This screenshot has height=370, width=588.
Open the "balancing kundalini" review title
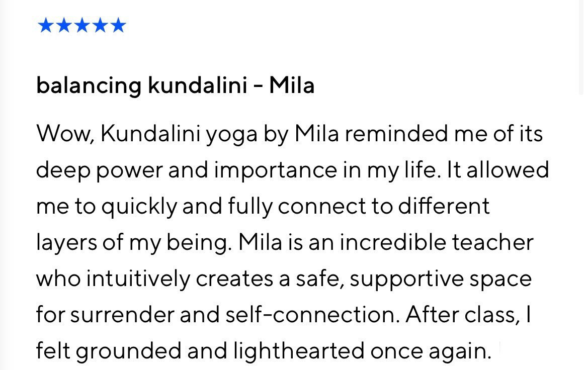coord(141,86)
